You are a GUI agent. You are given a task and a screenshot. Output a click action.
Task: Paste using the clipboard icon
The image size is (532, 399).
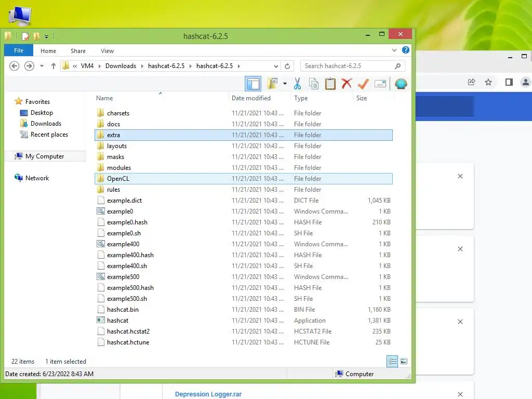tap(330, 84)
